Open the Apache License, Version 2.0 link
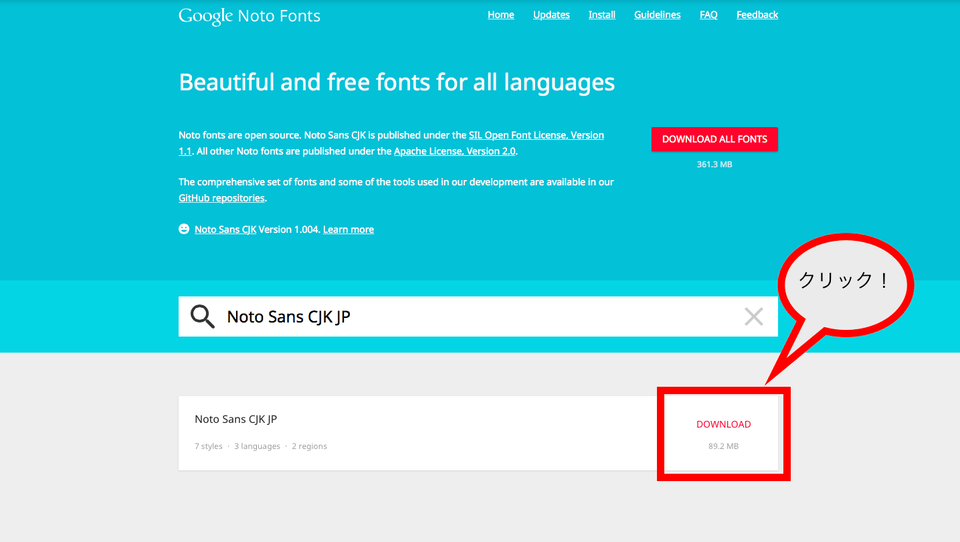The image size is (960, 542). click(x=454, y=151)
